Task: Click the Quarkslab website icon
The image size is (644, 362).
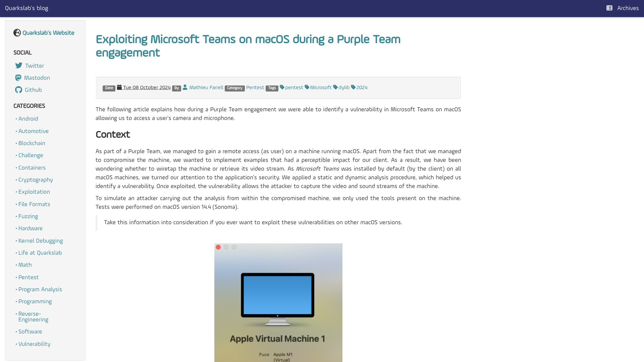Action: (x=17, y=33)
